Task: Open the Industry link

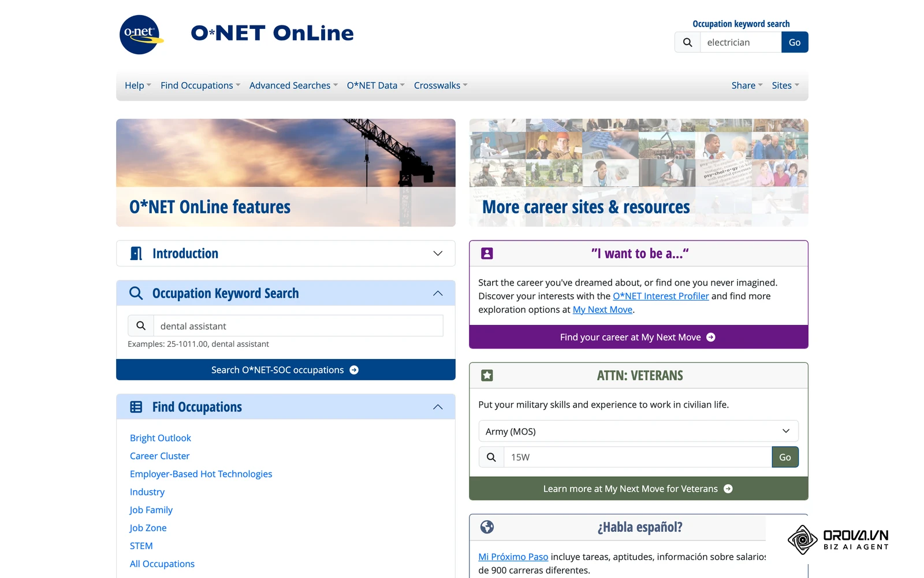Action: (147, 492)
